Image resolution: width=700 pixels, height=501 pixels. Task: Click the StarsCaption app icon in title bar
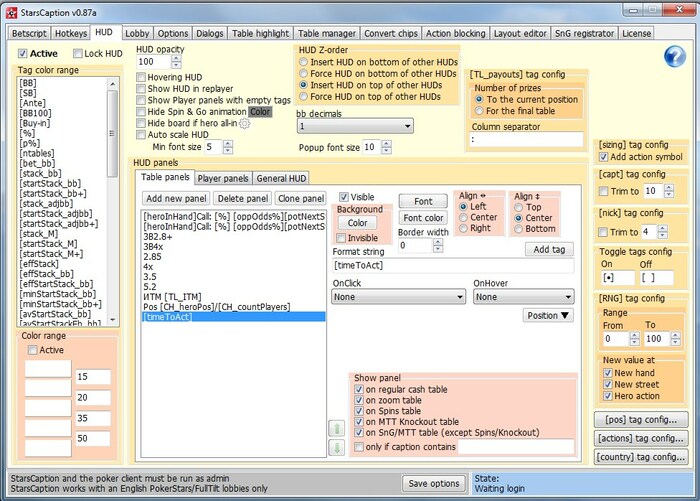[11, 13]
